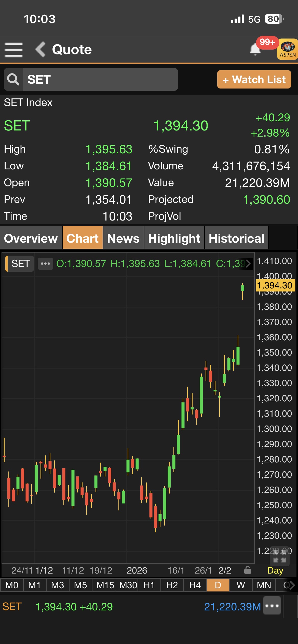Show more timeframes with right arrow
This screenshot has height=644, width=298.
click(292, 585)
